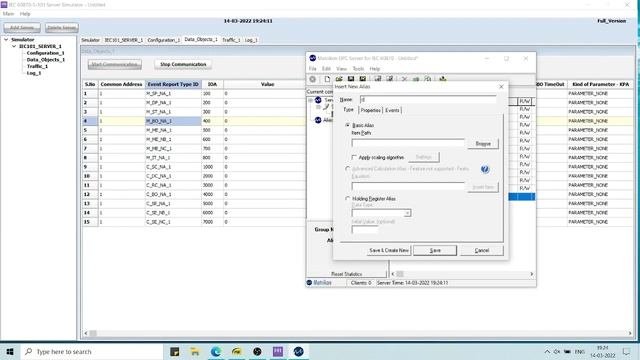Collapse server node in Matrikon tree
The width and height of the screenshot is (640, 360).
click(310, 100)
